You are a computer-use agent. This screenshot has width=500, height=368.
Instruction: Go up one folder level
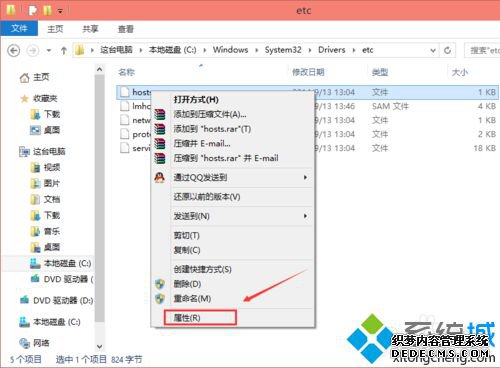click(x=64, y=51)
